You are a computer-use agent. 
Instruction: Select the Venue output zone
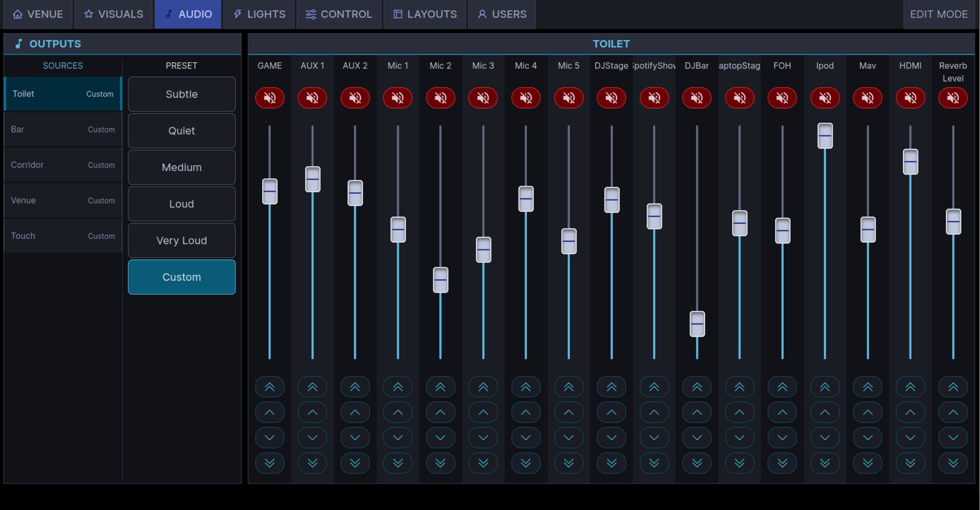tap(63, 200)
